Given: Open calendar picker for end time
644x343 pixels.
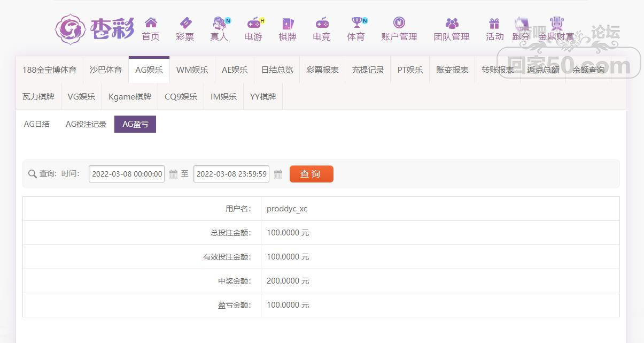Looking at the screenshot, I should (x=278, y=174).
